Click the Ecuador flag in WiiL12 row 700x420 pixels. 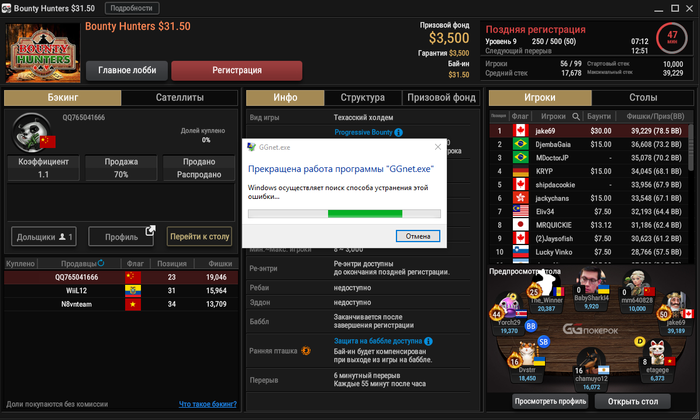click(133, 291)
